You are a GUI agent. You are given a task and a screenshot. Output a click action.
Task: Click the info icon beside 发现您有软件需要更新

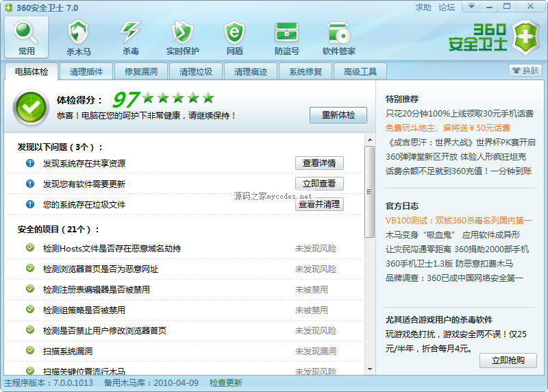pyautogui.click(x=30, y=184)
